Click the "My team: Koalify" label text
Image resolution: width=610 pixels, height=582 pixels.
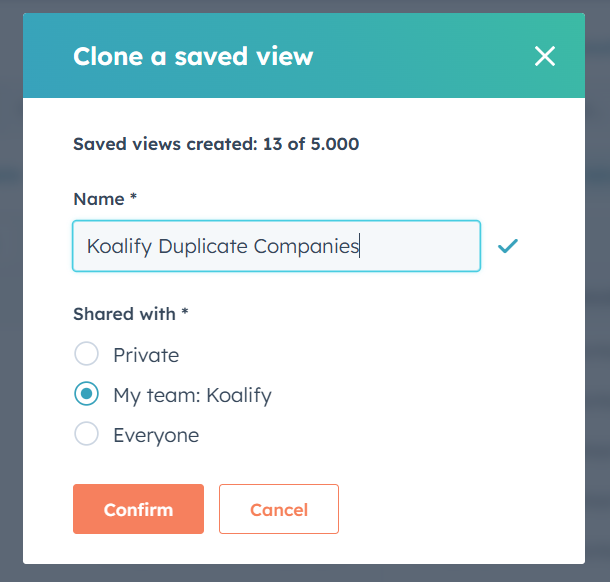[x=192, y=395]
